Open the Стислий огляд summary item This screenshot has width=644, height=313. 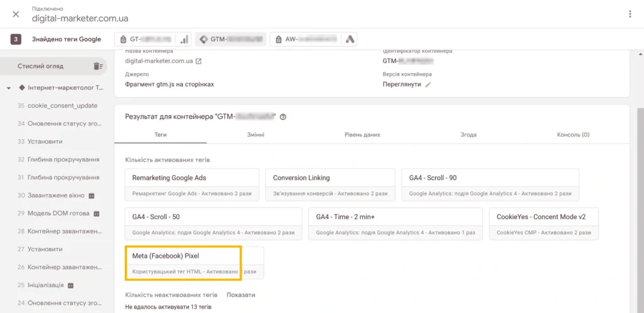coord(53,66)
